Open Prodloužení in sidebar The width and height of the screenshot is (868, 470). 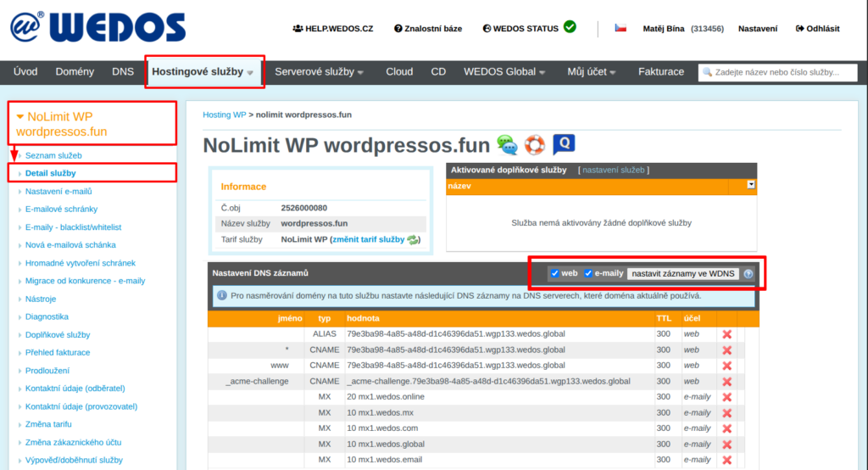(47, 371)
